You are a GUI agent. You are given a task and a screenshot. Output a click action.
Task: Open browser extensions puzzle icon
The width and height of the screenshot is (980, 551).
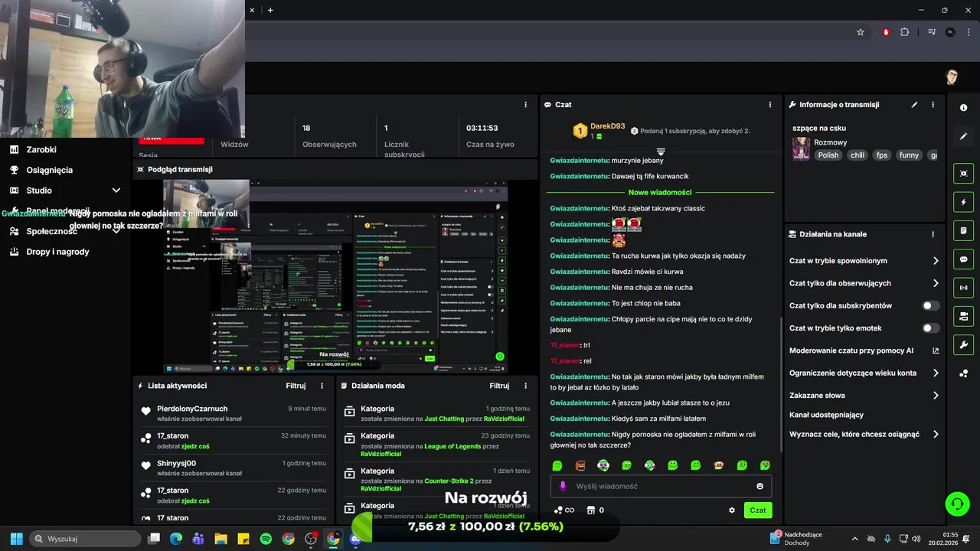[905, 32]
